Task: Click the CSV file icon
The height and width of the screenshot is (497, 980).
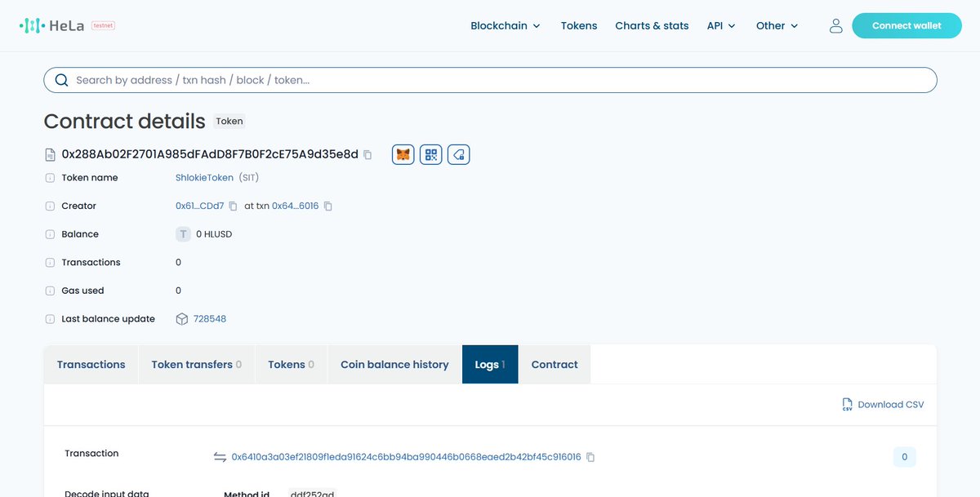Action: click(848, 405)
